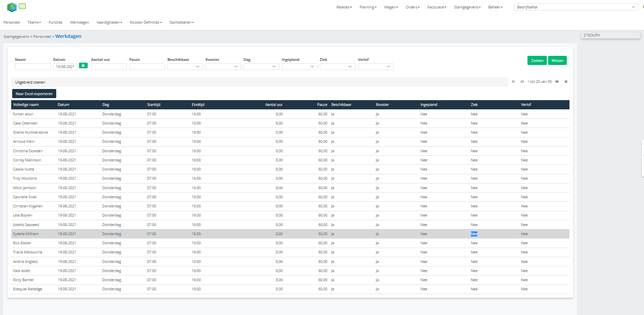Go to next page of results

coord(557,82)
